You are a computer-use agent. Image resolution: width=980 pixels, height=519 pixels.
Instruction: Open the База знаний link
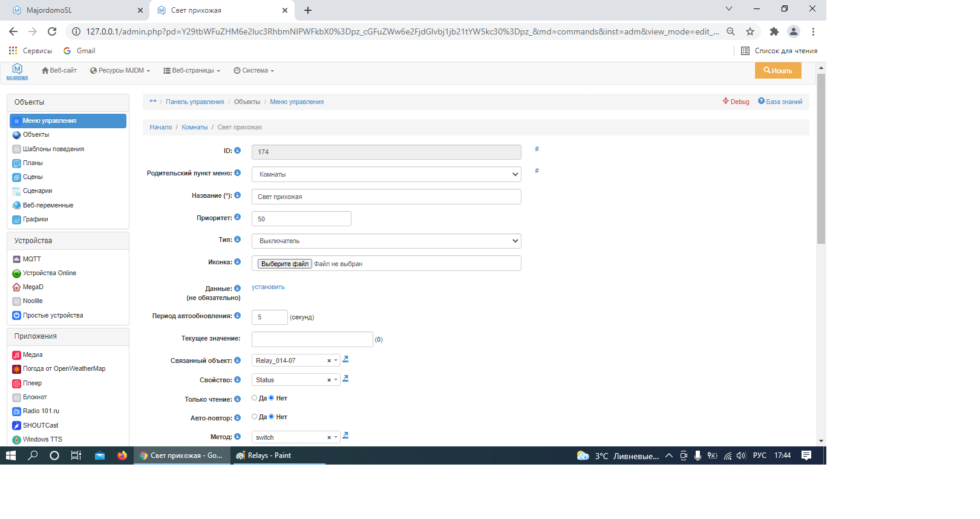tap(780, 102)
